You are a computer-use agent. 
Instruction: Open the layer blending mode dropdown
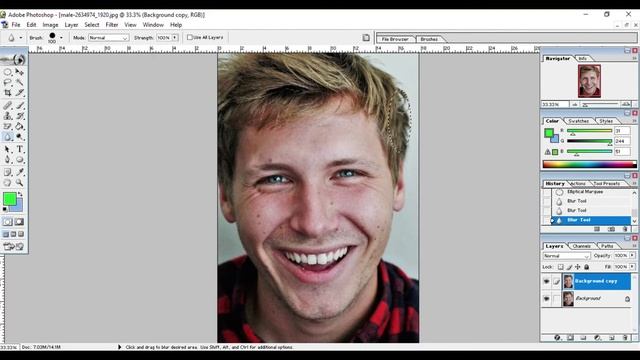[x=566, y=256]
